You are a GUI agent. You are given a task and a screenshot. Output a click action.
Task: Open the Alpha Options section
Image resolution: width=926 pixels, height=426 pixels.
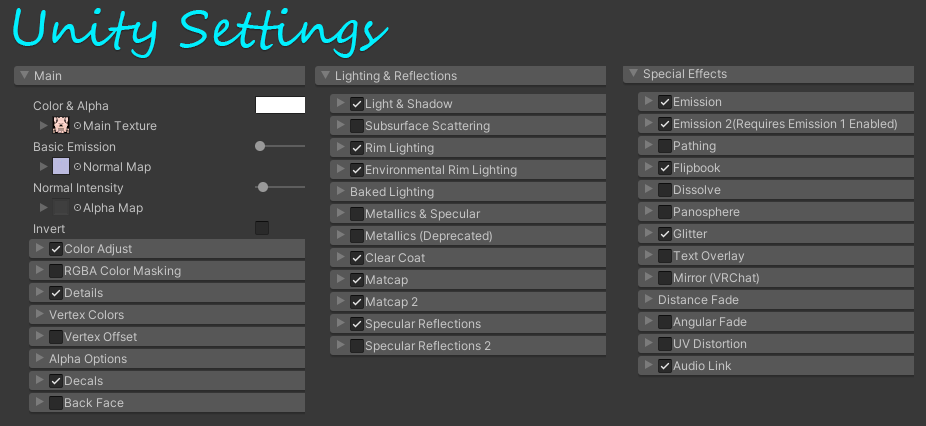click(88, 359)
